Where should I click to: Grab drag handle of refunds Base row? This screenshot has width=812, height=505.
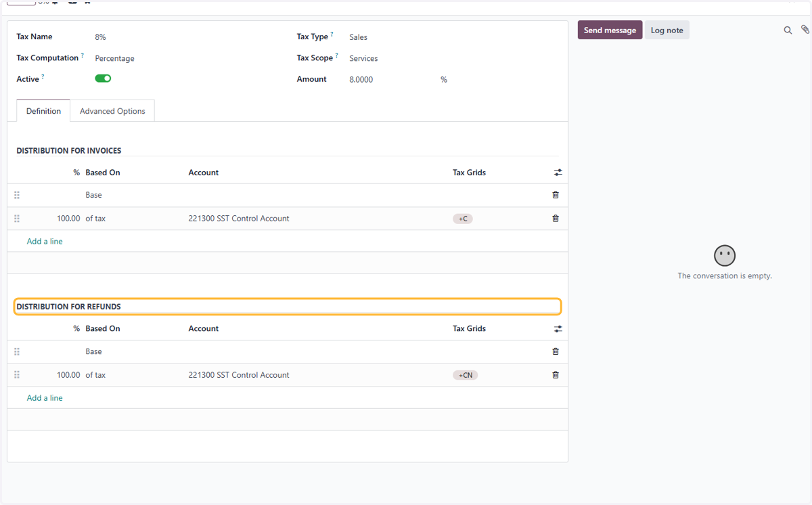[x=17, y=351]
